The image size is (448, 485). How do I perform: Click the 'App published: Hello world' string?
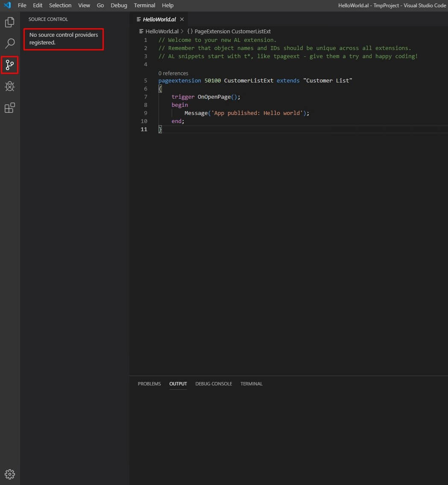257,113
